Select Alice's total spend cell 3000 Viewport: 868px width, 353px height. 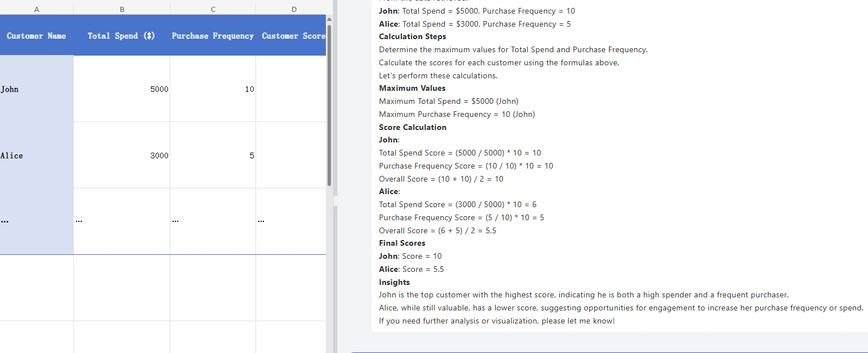[121, 156]
